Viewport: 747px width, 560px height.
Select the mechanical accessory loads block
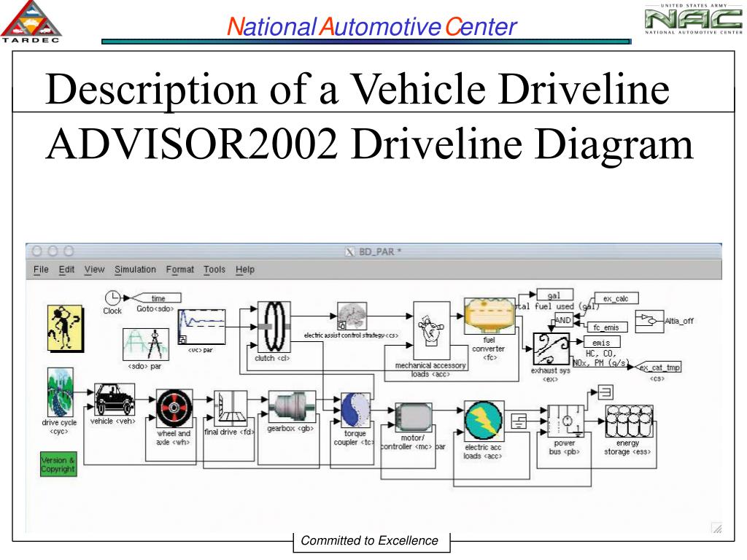[x=432, y=330]
